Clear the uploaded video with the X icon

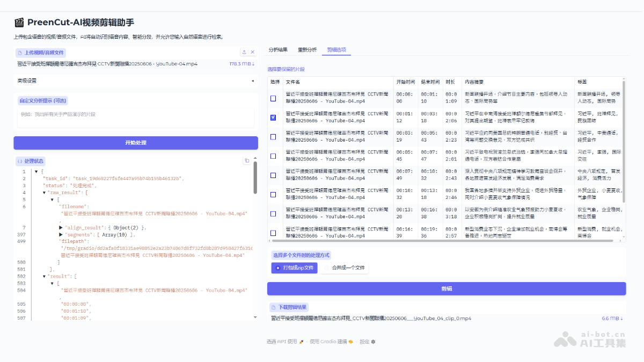click(252, 52)
